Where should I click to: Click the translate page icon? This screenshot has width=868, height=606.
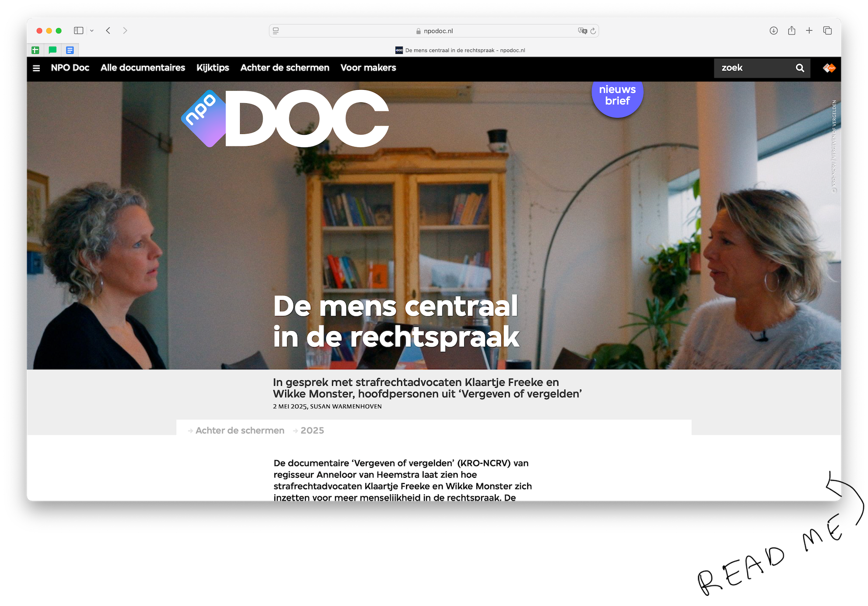[582, 31]
